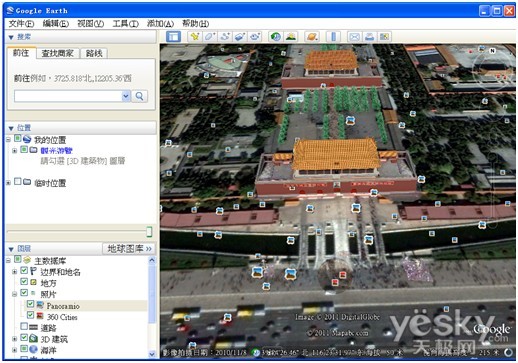Image resolution: width=518 pixels, height=363 pixels.
Task: Toggle the sidebar panel icon
Action: pos(173,36)
